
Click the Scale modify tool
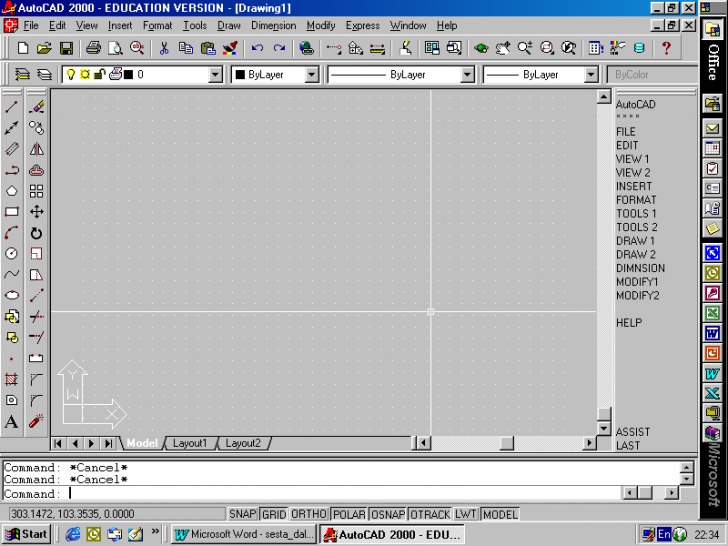36,254
